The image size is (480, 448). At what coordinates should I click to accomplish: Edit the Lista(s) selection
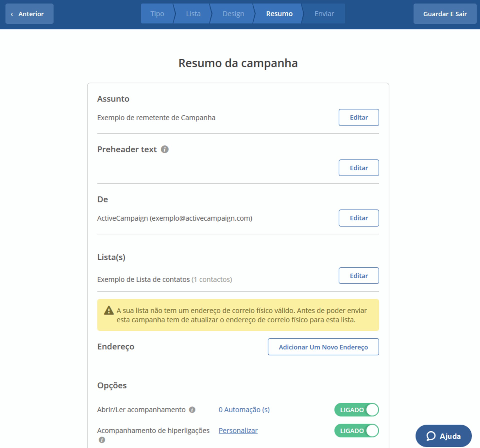(x=358, y=276)
